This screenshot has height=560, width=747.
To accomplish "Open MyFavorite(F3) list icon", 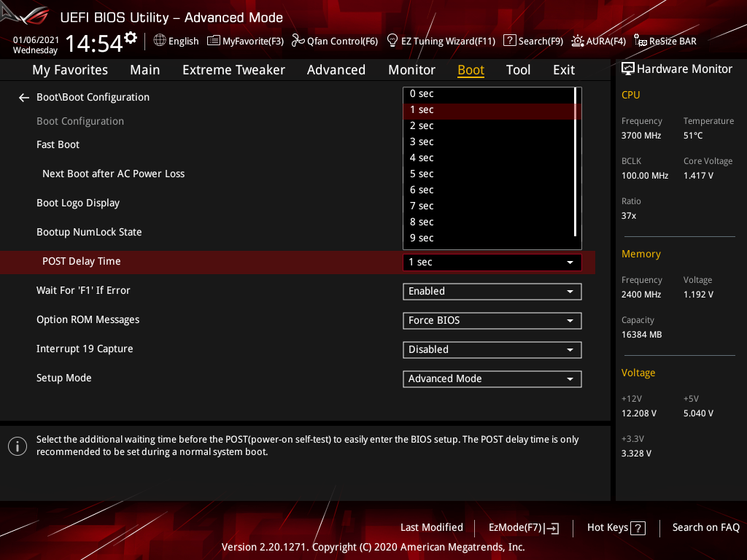I will (214, 41).
